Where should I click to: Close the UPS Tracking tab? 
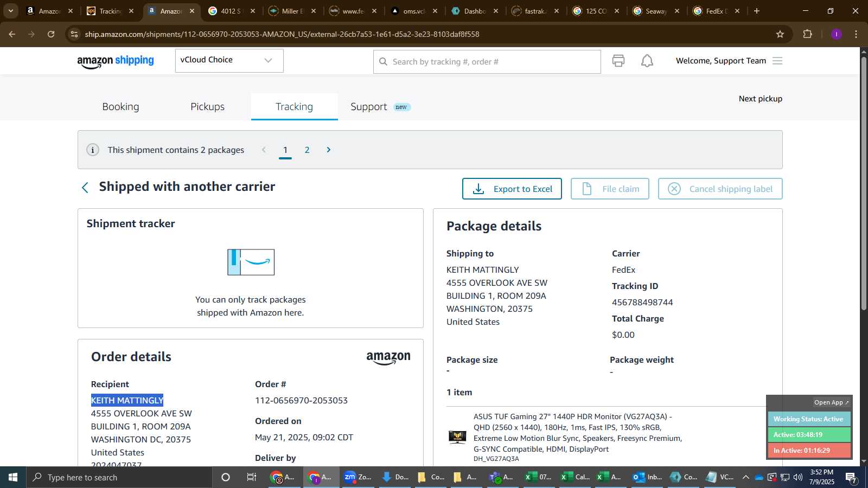[x=131, y=11]
